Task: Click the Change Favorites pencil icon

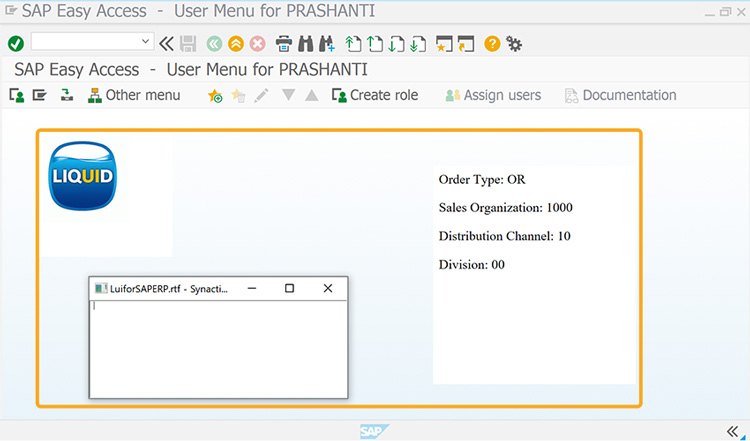Action: 261,95
